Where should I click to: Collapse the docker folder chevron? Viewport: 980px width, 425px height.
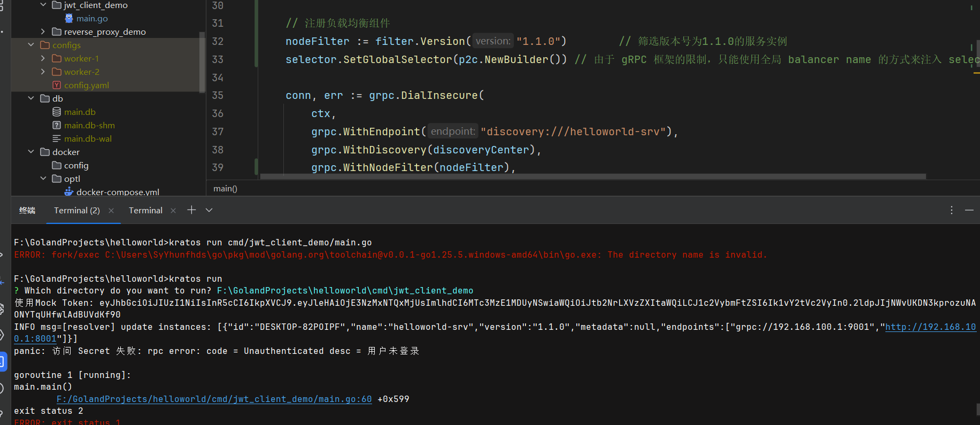click(31, 152)
